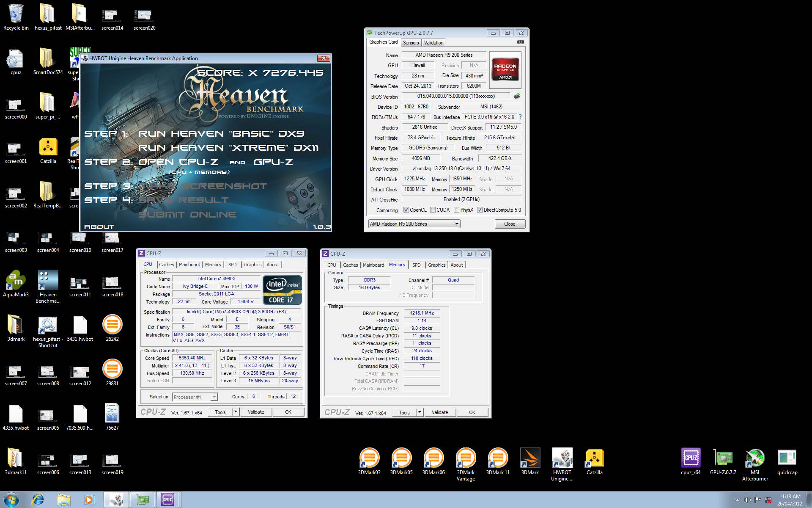812x508 pixels.
Task: Click ABOUT in the HWBOT Heaven window
Action: [x=99, y=227]
